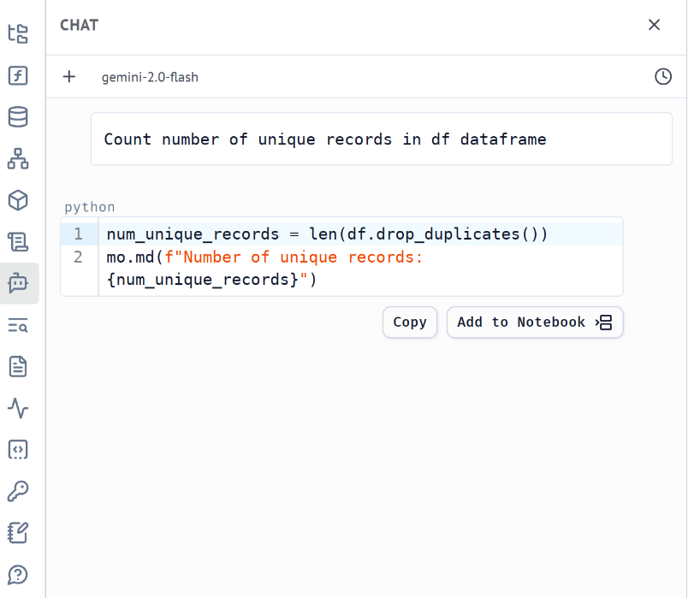Open the scratchpad notebook pen icon
The image size is (700, 598).
[18, 532]
